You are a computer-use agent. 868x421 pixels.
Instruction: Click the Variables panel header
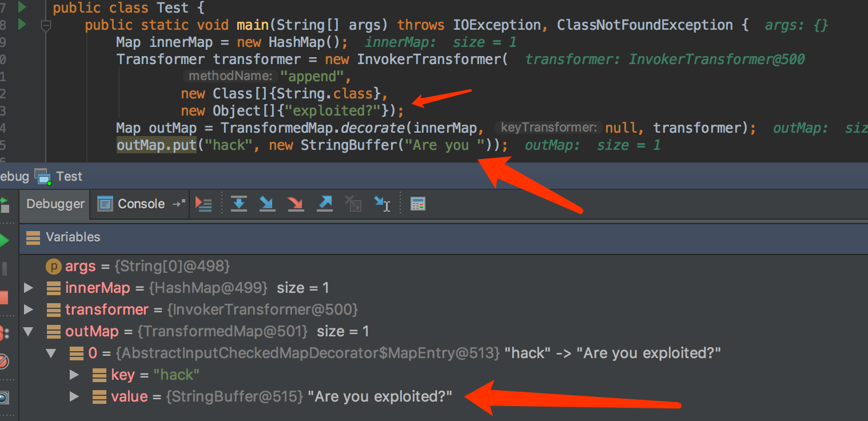443,237
